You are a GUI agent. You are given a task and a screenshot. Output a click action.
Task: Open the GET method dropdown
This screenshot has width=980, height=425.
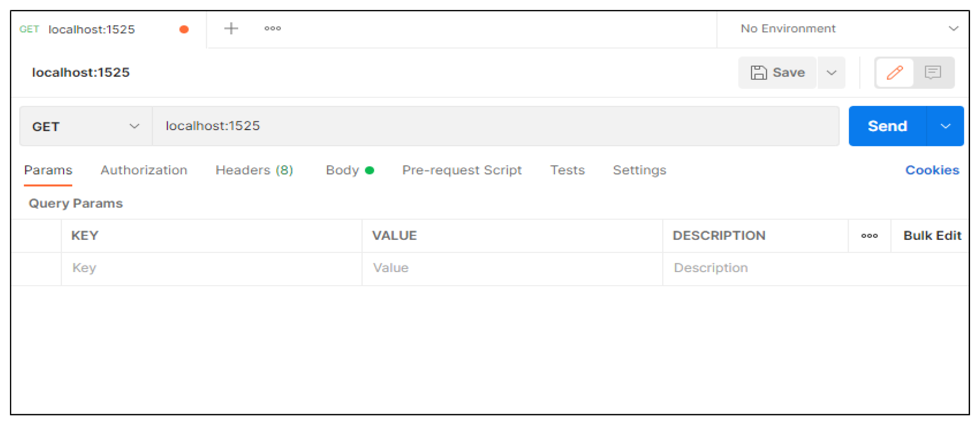[85, 126]
